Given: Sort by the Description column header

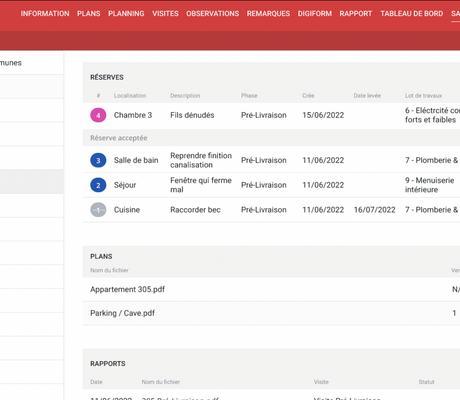Looking at the screenshot, I should coord(185,96).
